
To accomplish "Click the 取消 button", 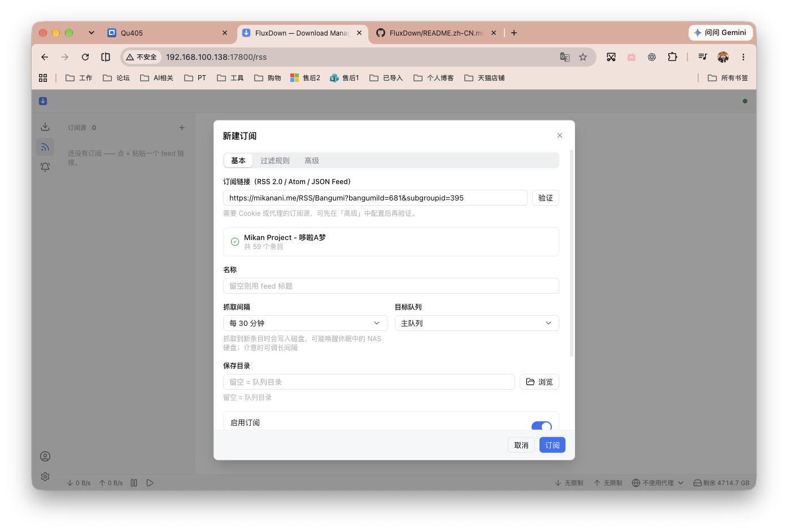I will [521, 446].
